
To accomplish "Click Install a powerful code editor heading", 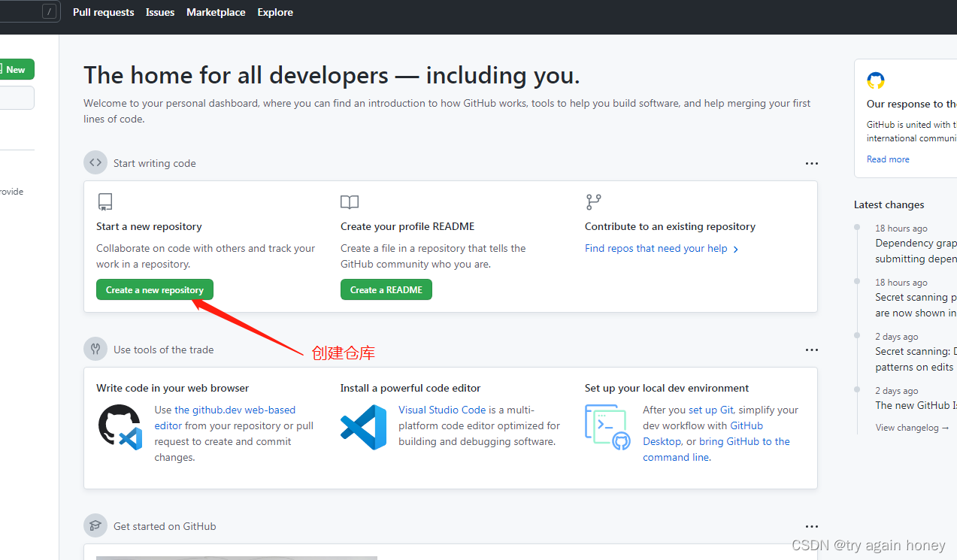I will click(410, 388).
